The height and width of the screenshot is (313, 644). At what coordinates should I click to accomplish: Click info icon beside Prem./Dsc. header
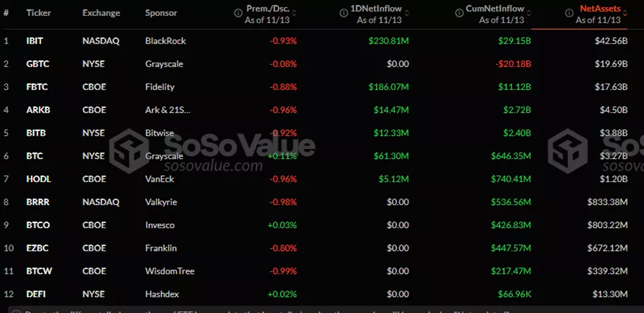click(239, 13)
